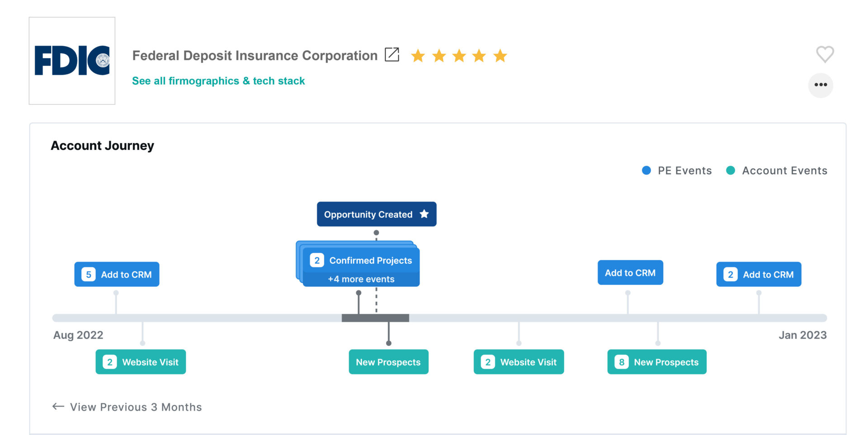Open the three-dot more options menu
Viewport: 868px width, 435px height.
coord(821,85)
